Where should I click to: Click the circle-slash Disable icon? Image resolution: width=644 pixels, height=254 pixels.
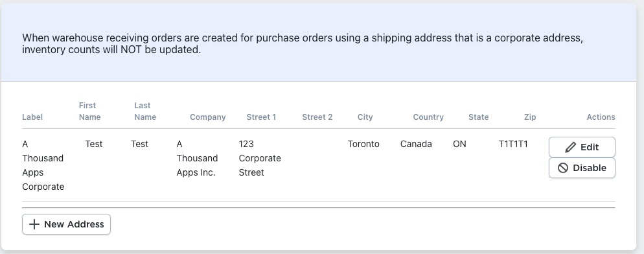pos(563,168)
